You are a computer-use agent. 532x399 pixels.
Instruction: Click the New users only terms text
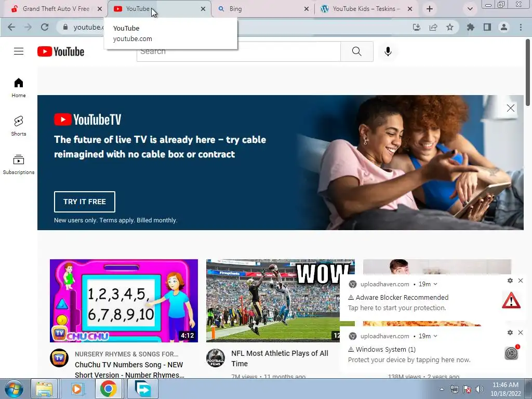[116, 220]
